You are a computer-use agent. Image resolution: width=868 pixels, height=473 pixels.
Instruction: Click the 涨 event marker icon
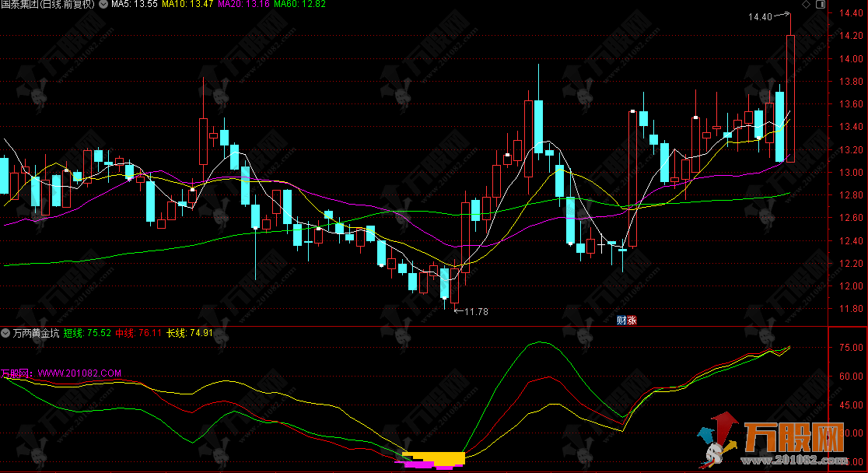pyautogui.click(x=632, y=320)
